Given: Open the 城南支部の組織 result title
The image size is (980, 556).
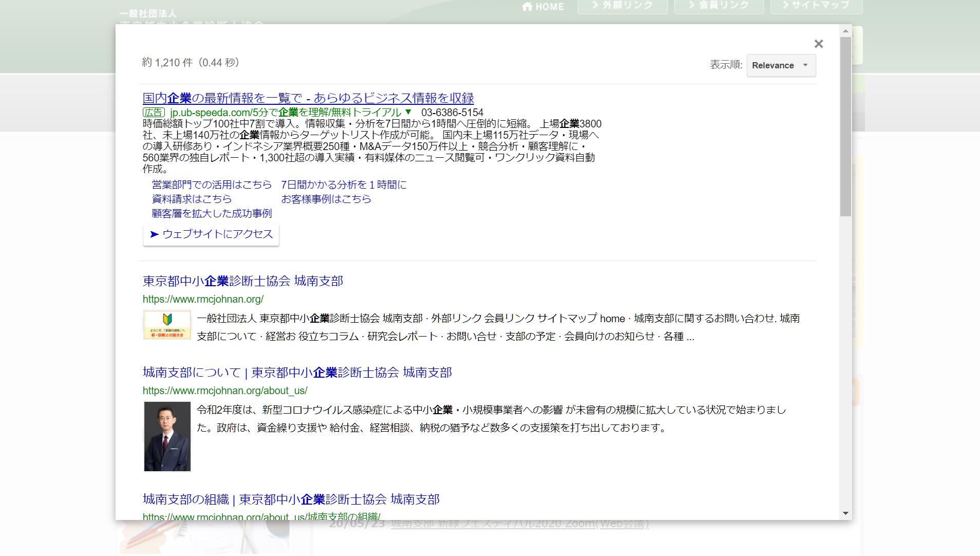Looking at the screenshot, I should coord(291,499).
